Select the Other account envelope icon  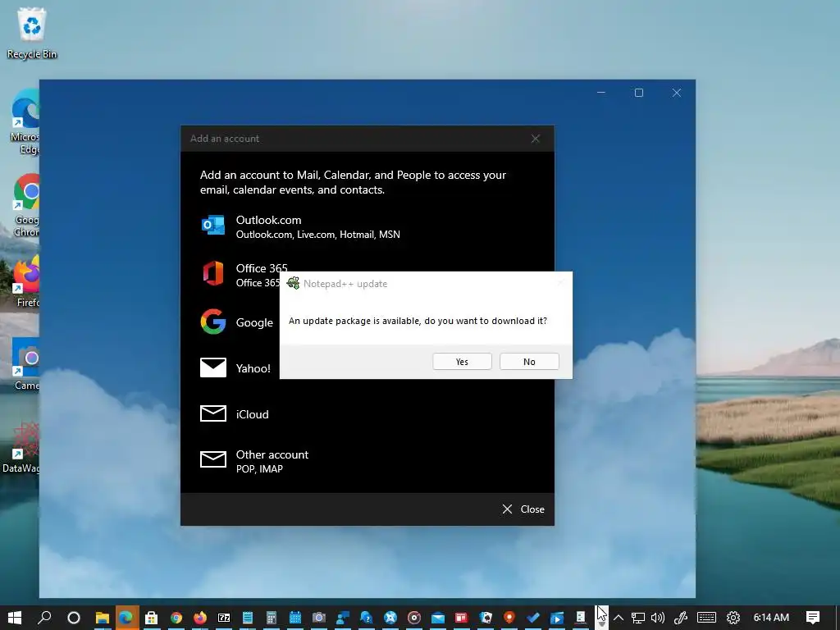(212, 459)
